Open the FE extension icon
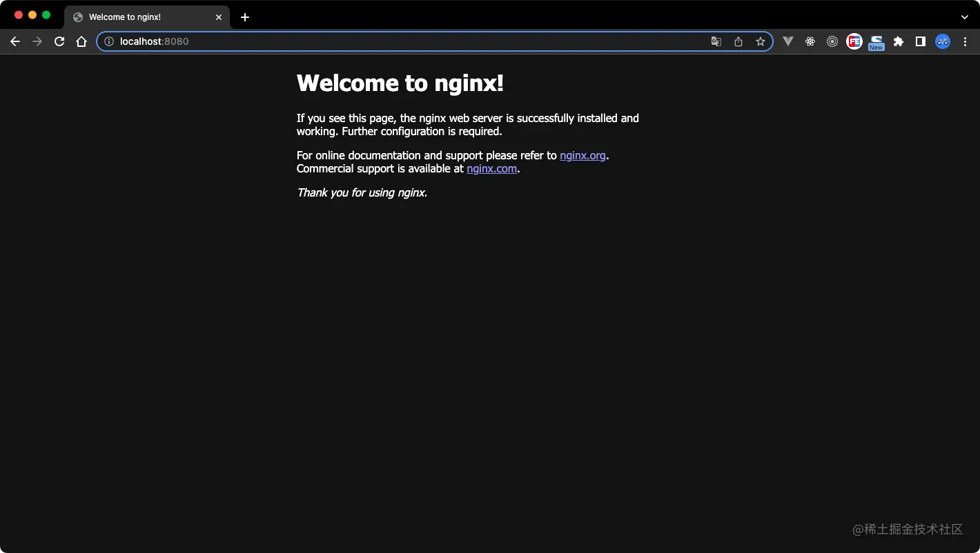980x553 pixels. pyautogui.click(x=854, y=41)
